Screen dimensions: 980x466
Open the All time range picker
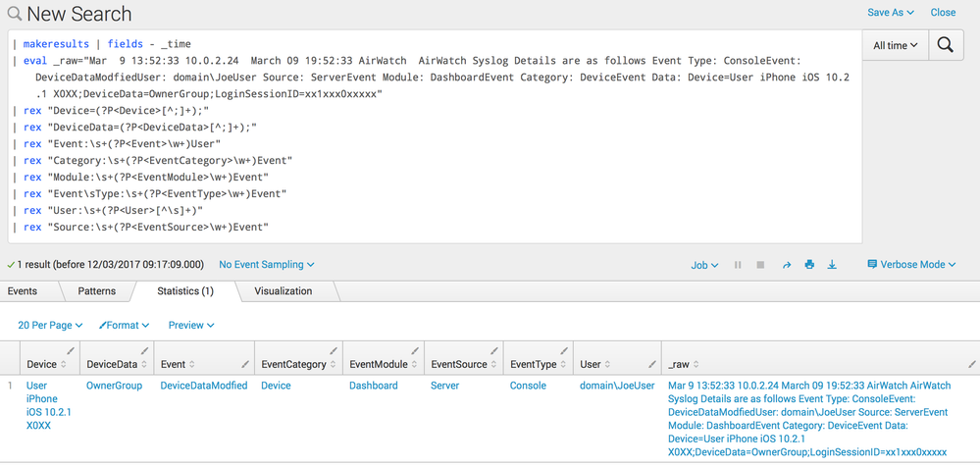[x=896, y=45]
